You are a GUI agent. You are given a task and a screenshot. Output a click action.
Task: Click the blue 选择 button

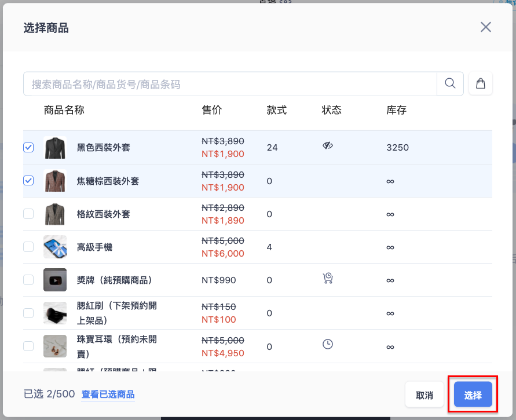(473, 395)
